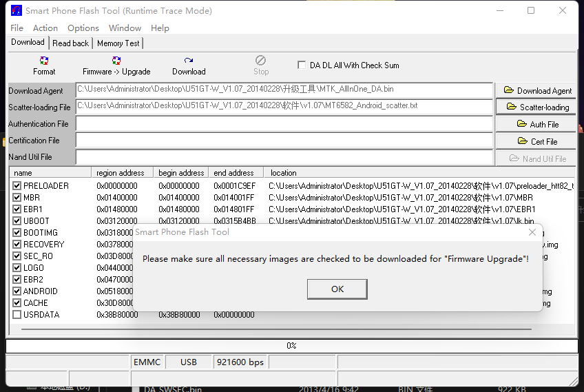Open Download Agent folder button
The image size is (584, 392).
point(536,90)
